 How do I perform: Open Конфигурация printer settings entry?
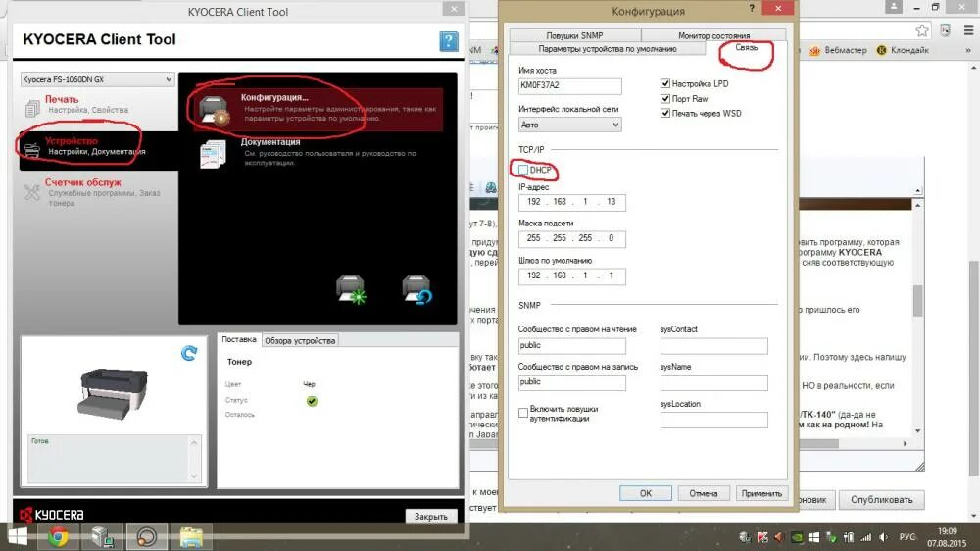pyautogui.click(x=318, y=108)
